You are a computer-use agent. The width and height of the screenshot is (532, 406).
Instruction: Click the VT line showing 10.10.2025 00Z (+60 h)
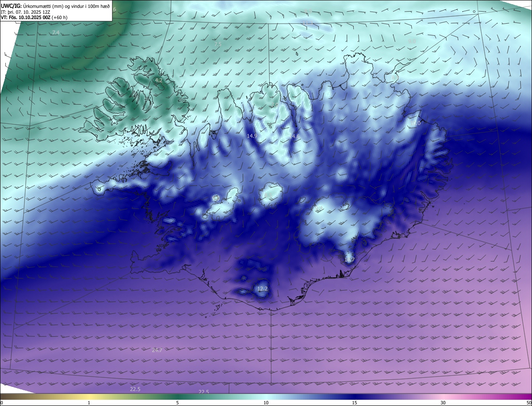tap(34, 17)
